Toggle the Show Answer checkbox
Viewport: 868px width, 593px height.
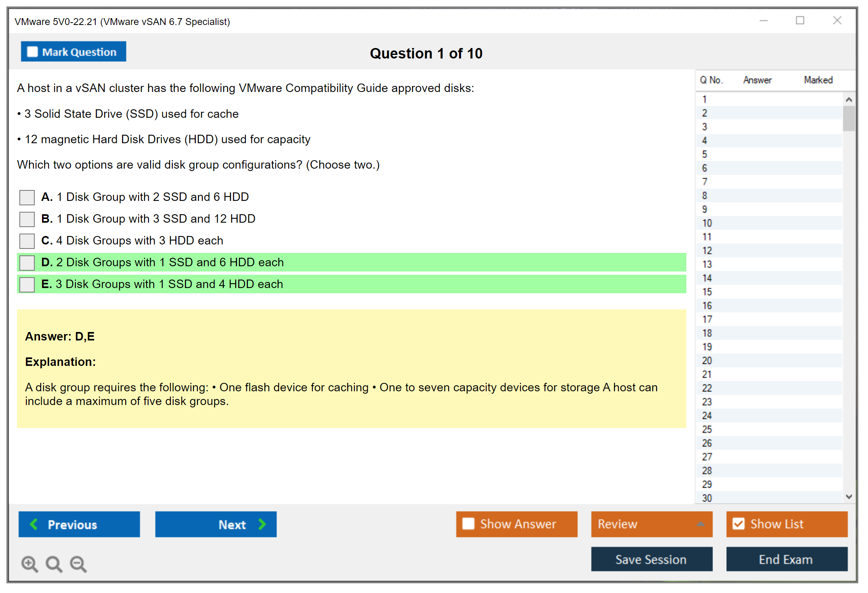468,524
